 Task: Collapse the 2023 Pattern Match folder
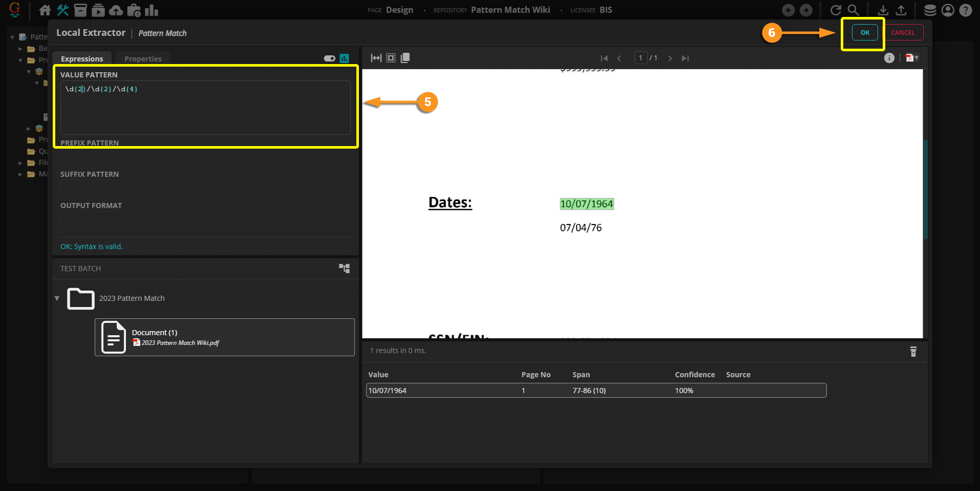[57, 298]
